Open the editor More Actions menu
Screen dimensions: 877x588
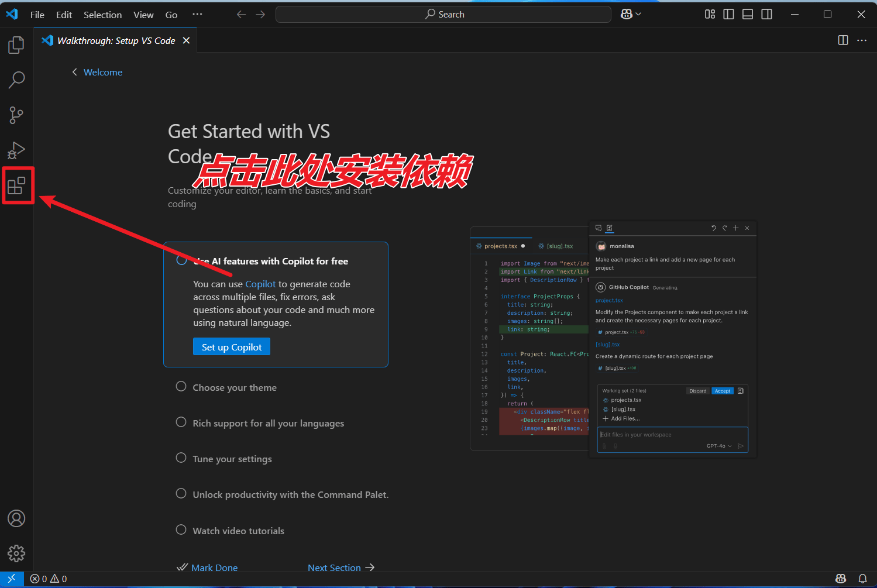[x=862, y=40]
